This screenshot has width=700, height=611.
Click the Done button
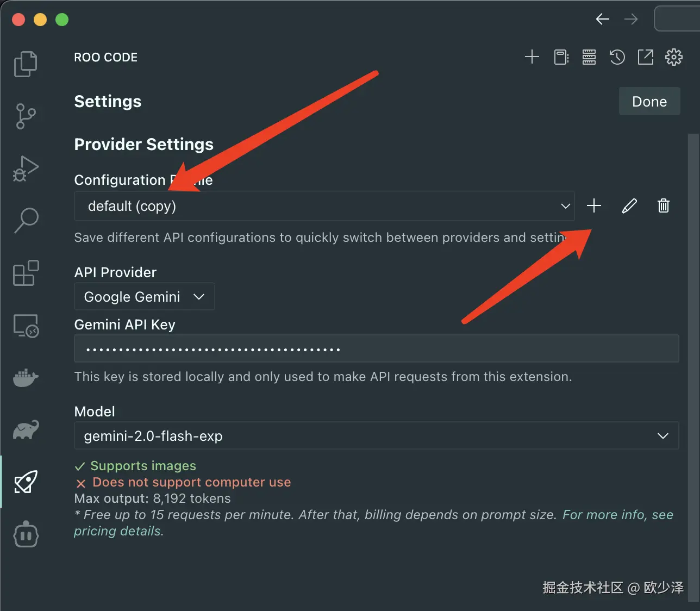pyautogui.click(x=649, y=102)
